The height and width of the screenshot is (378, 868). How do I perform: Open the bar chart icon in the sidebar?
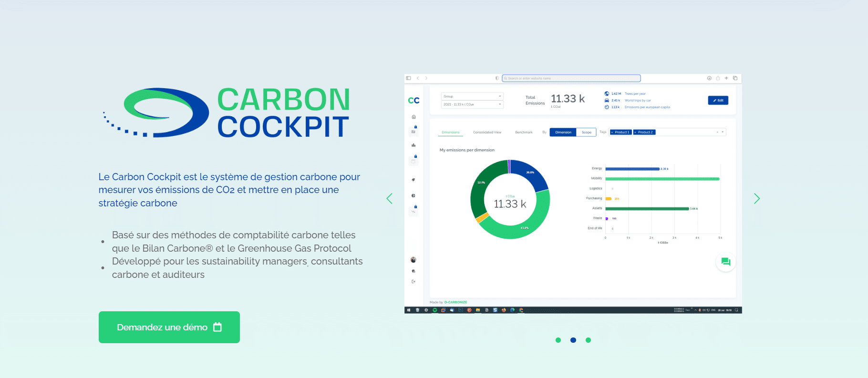(413, 145)
